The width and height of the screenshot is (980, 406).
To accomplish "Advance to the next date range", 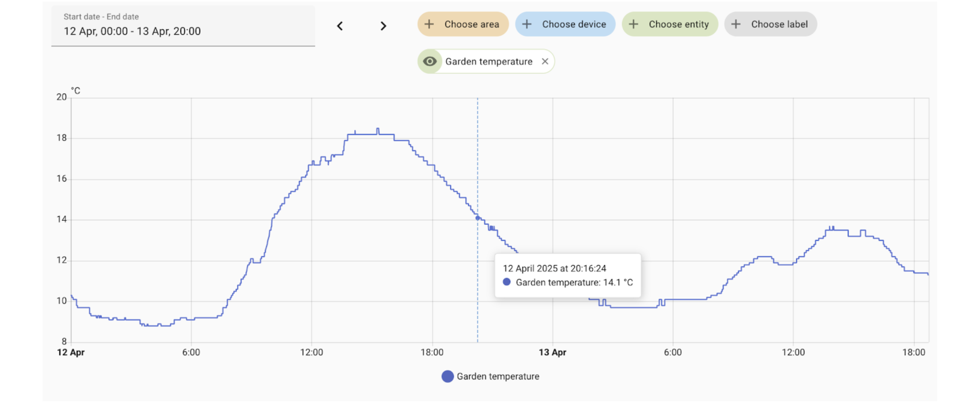I will (x=383, y=26).
